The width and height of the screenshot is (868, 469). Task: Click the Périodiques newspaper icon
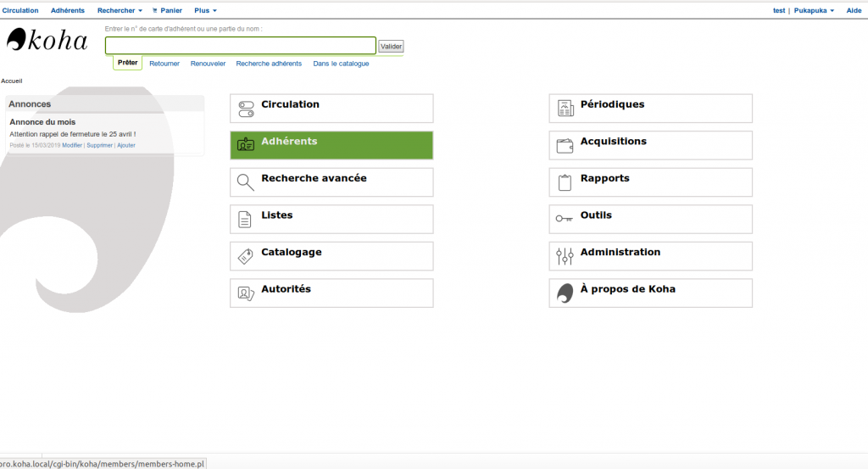pos(565,109)
